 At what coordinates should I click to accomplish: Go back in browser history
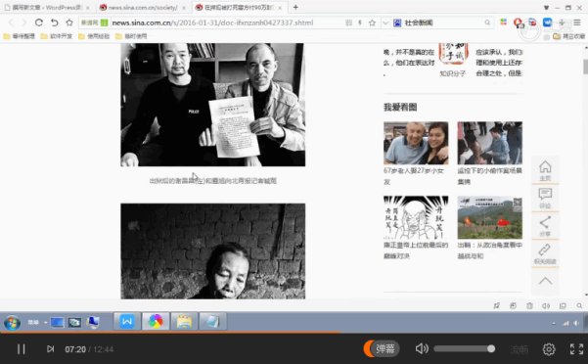11,23
